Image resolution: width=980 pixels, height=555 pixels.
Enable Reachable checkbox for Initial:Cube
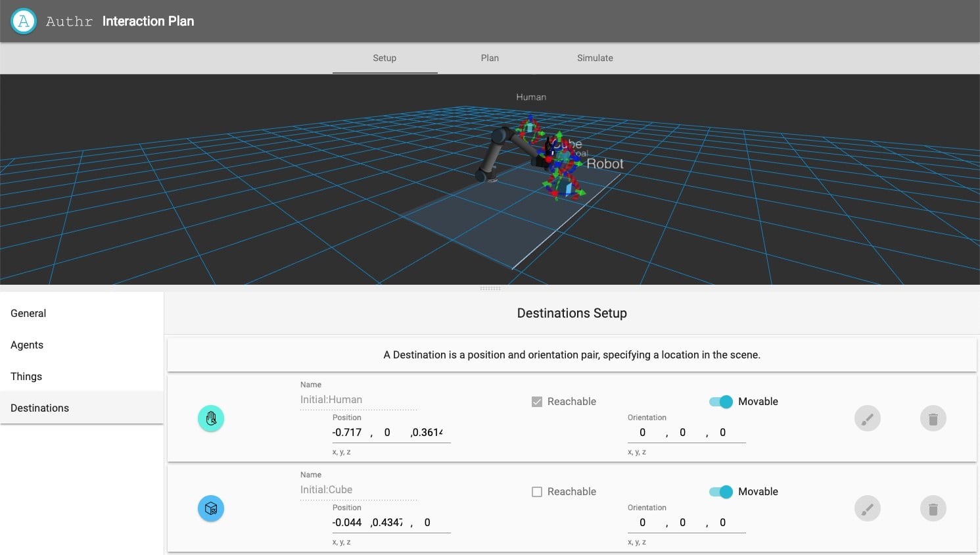[537, 492]
